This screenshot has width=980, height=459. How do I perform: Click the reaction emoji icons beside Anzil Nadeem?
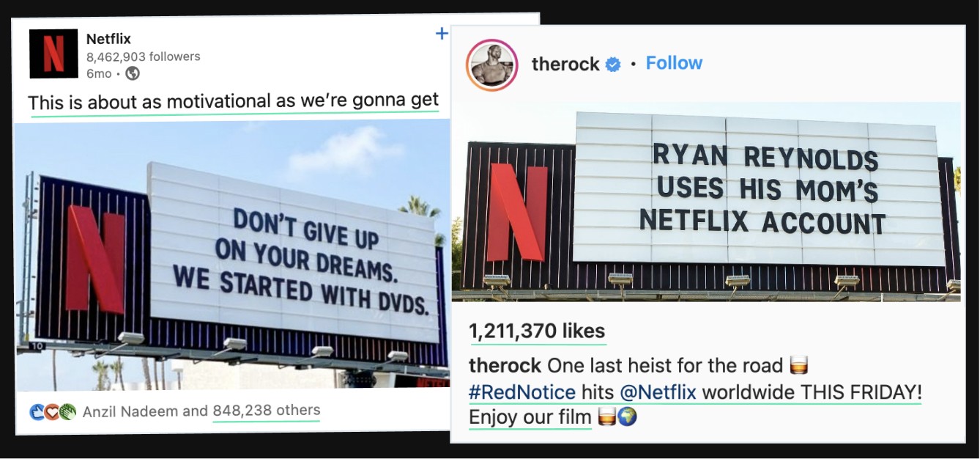(53, 411)
